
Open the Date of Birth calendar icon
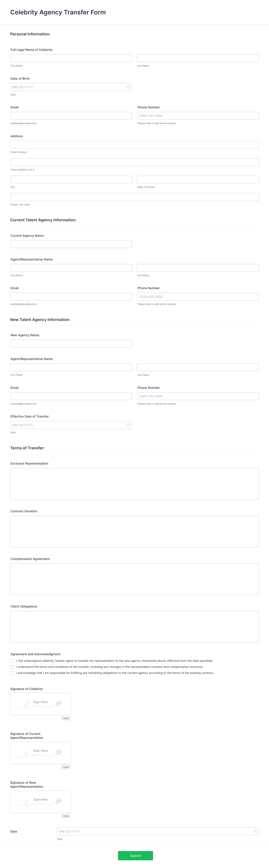(x=128, y=87)
